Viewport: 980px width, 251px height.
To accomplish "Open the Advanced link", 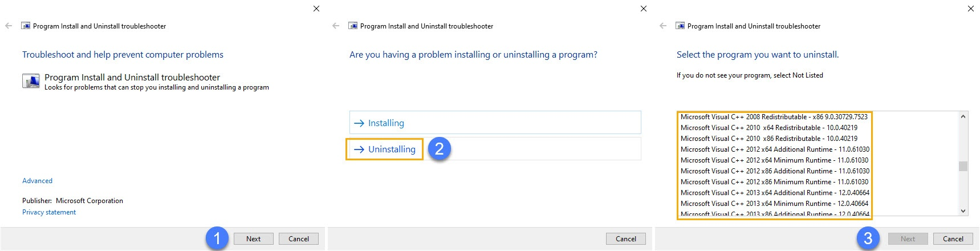I will pos(37,181).
